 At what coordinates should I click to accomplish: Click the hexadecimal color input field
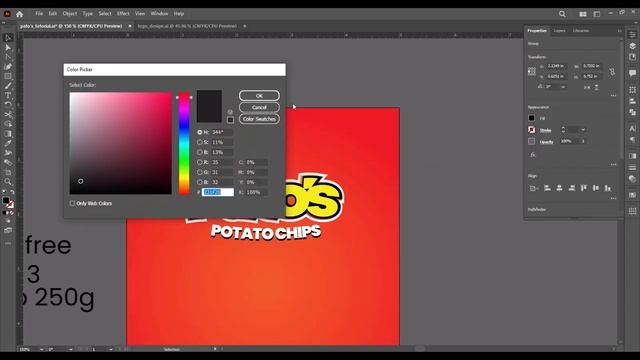pos(218,192)
